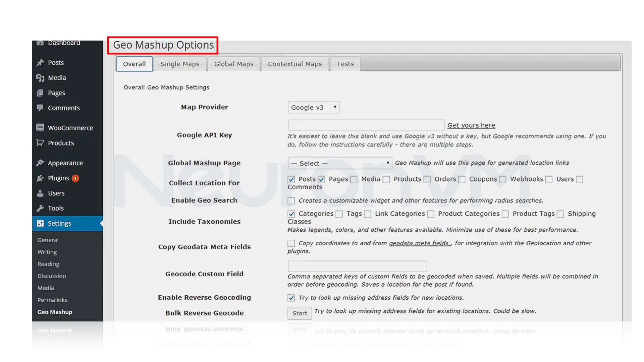Open Media settings submenu item

pyautogui.click(x=46, y=288)
